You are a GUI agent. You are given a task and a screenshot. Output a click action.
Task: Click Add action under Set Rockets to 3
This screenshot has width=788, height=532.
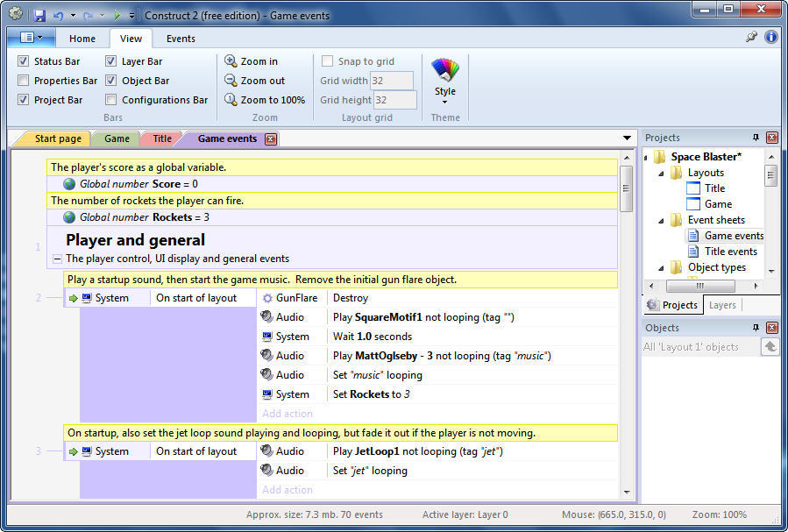[x=287, y=414]
